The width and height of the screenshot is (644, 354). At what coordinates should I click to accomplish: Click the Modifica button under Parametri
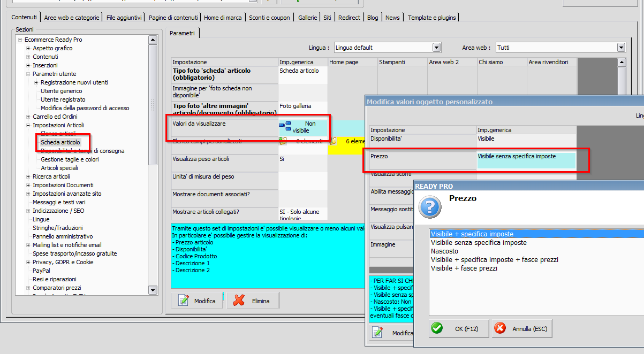click(x=198, y=301)
